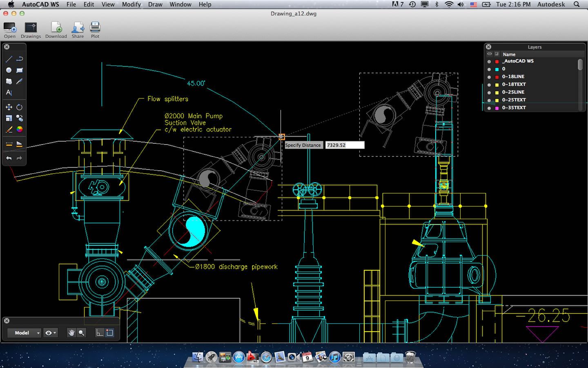The image size is (588, 368).
Task: Click the paintbrush properties tool
Action: 9,129
